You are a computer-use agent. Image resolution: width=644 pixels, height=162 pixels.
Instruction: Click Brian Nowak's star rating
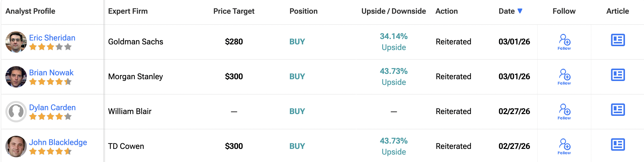point(50,82)
